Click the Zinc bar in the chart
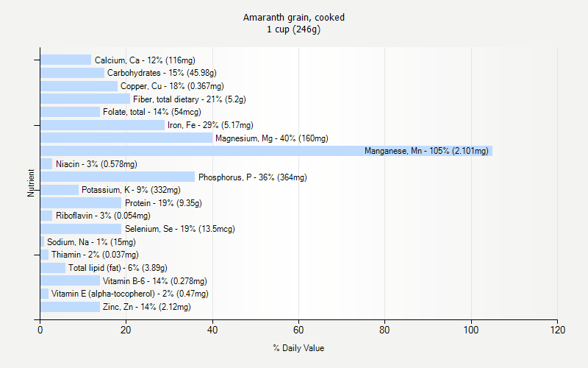This screenshot has height=368, width=588. click(71, 307)
